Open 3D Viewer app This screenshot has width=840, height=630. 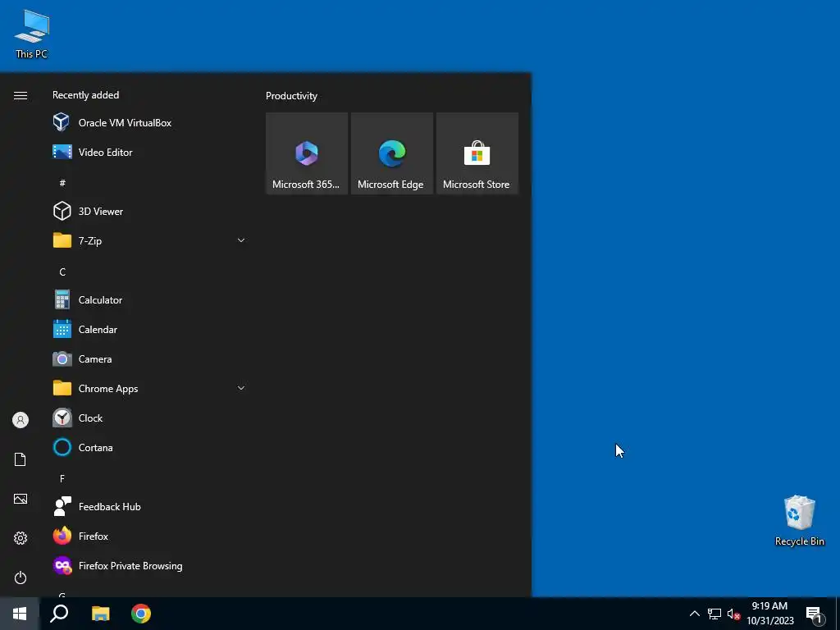[x=149, y=211]
